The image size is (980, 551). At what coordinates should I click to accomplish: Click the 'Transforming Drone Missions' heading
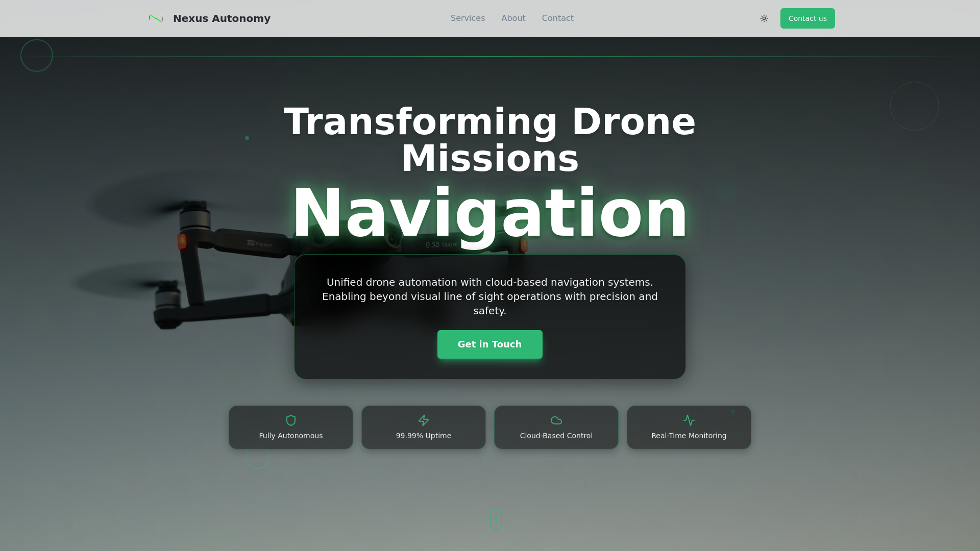[490, 140]
